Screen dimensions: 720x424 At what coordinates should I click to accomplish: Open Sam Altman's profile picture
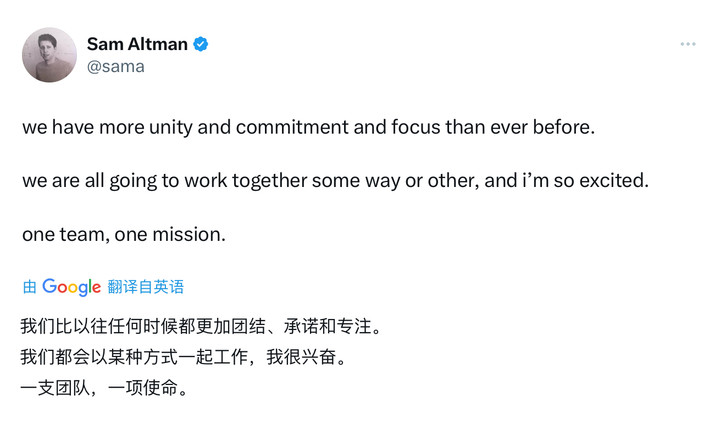(49, 55)
